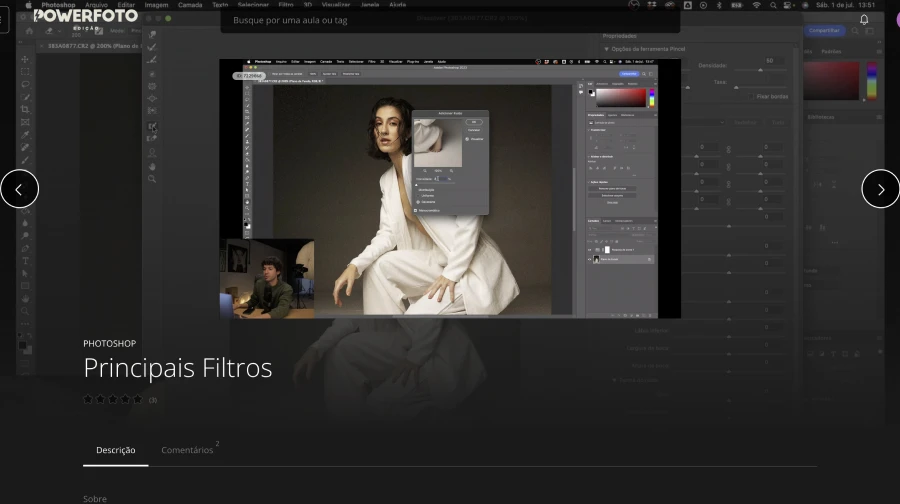Select Pen tool in background Photoshop toolbar

click(x=25, y=248)
